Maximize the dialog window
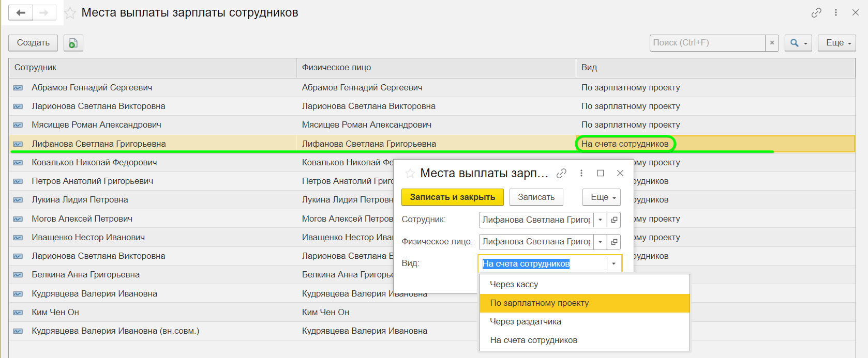This screenshot has height=358, width=868. click(x=601, y=174)
